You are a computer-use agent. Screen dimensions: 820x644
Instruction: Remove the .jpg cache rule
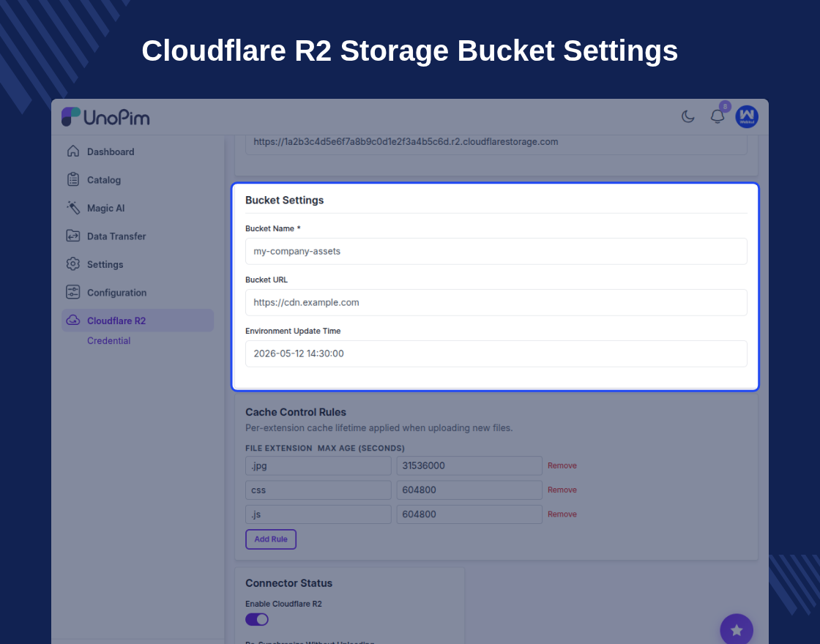pos(562,465)
